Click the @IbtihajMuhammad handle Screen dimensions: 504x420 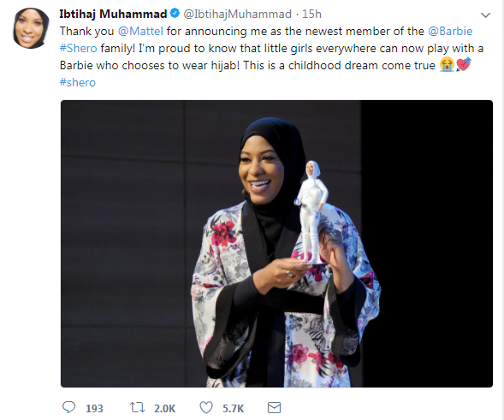pos(238,14)
